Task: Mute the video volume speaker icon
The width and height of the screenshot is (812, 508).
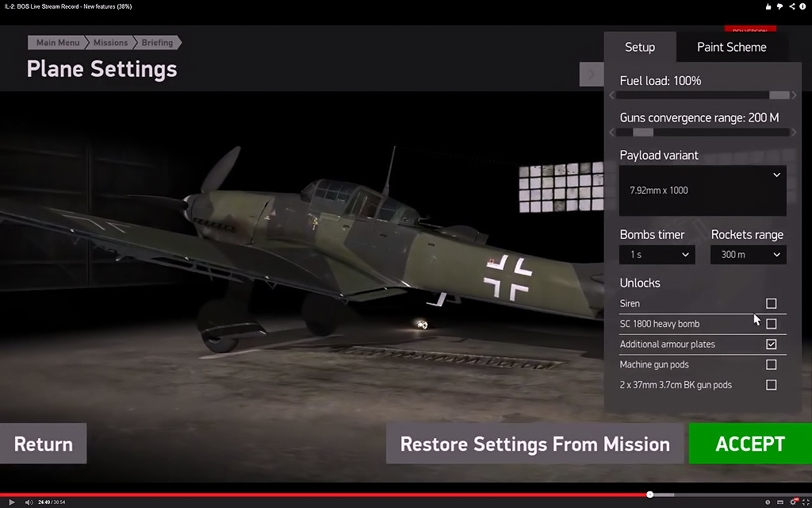Action: click(x=29, y=502)
